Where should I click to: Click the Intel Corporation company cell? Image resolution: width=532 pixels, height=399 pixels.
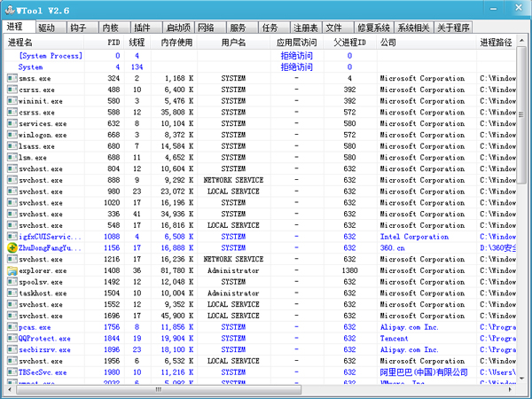tap(414, 237)
